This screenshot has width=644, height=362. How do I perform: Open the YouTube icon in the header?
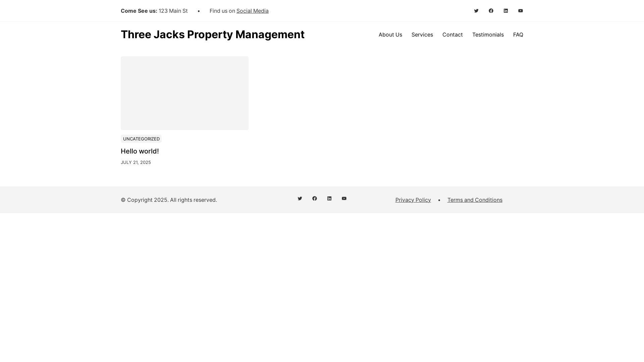521,11
